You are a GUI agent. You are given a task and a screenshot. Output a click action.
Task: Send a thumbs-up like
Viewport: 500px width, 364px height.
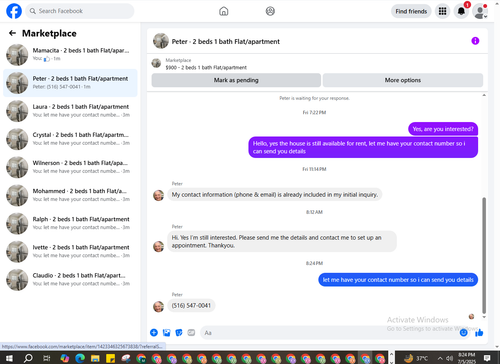(479, 332)
